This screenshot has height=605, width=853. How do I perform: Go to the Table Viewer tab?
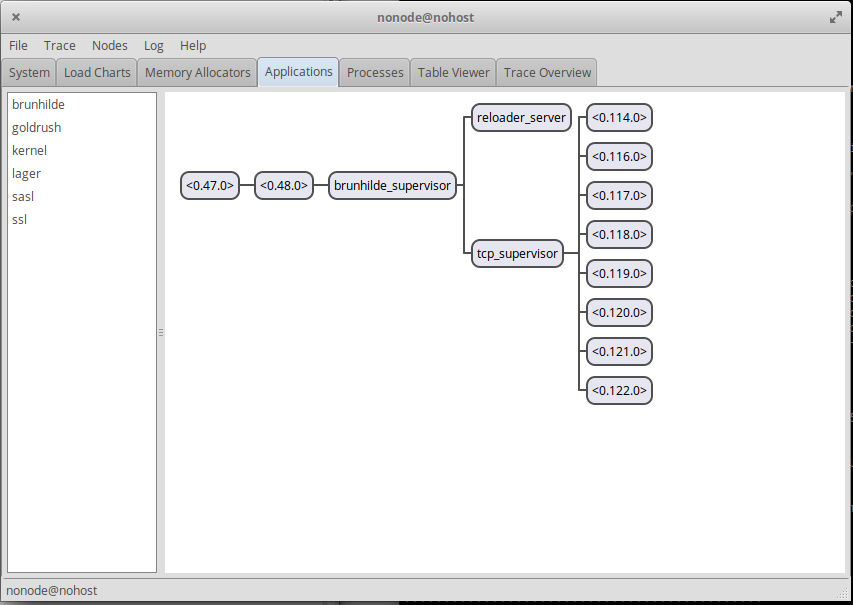(454, 72)
